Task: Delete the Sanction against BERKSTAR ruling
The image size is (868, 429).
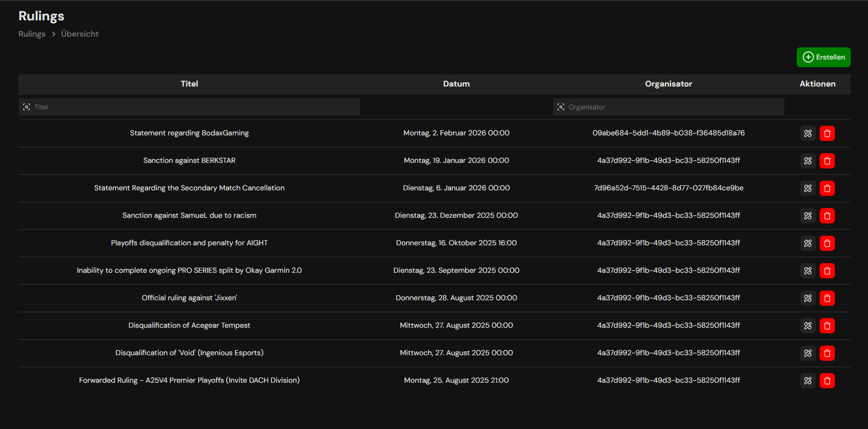Action: click(x=827, y=161)
